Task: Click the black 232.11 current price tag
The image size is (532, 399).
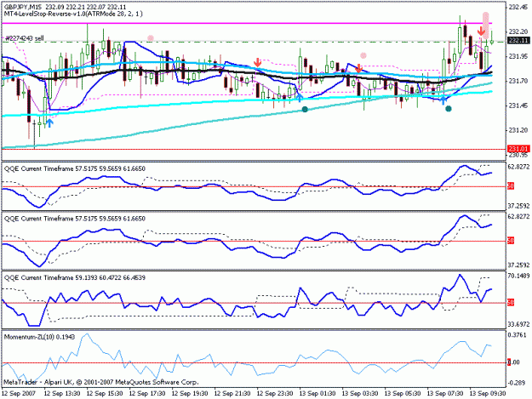Action: click(x=518, y=40)
